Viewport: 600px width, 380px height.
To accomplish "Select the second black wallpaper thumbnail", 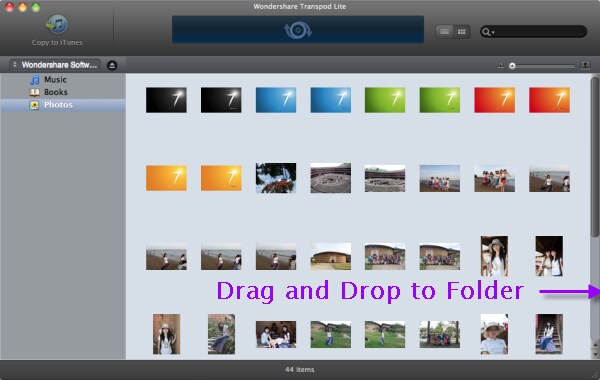I will pos(221,100).
